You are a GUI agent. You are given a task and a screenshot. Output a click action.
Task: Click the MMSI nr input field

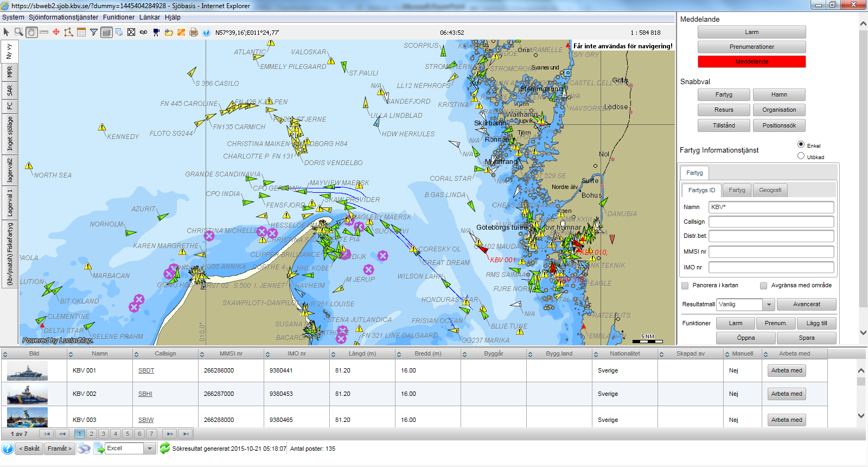pyautogui.click(x=771, y=251)
